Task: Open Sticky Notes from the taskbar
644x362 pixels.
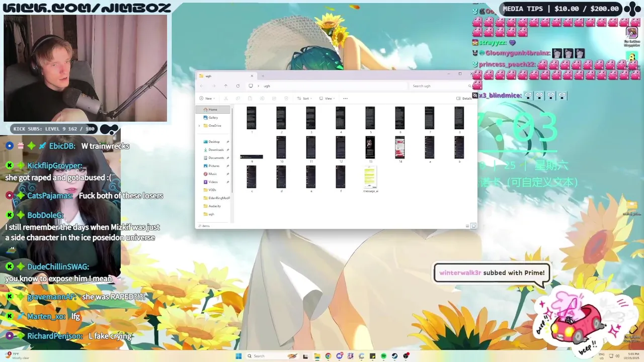Action: point(373,356)
